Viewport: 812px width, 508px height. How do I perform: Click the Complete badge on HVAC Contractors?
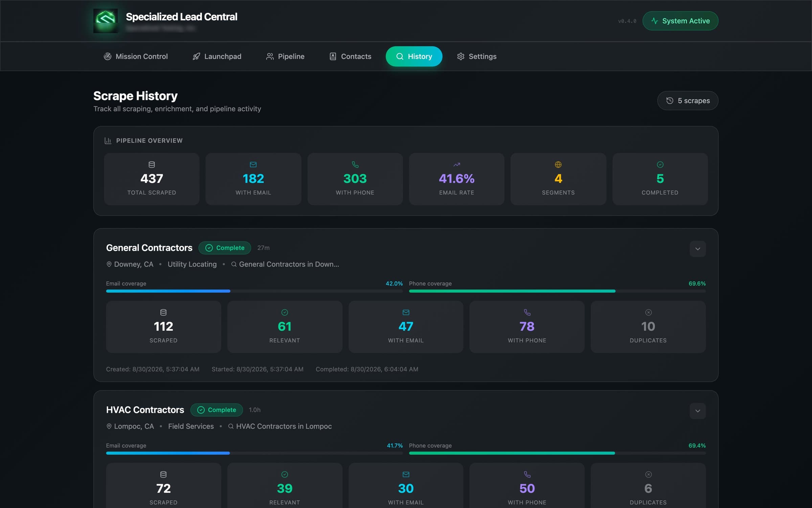coord(217,410)
